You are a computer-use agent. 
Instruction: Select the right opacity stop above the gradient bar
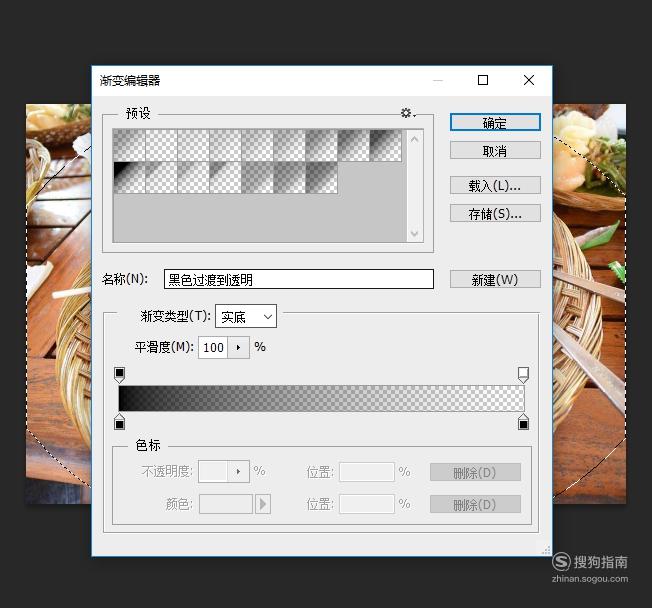[x=523, y=374]
